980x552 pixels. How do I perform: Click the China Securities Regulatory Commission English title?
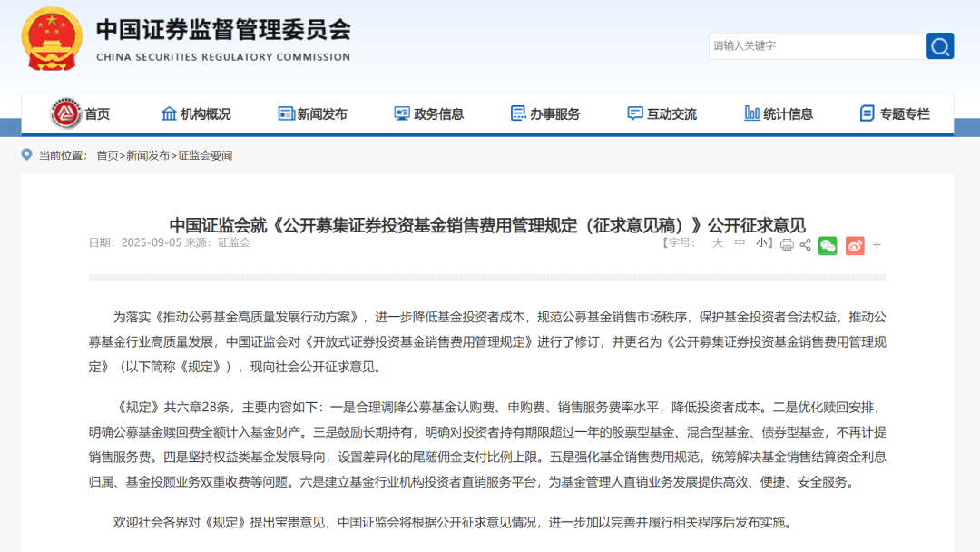[x=223, y=57]
